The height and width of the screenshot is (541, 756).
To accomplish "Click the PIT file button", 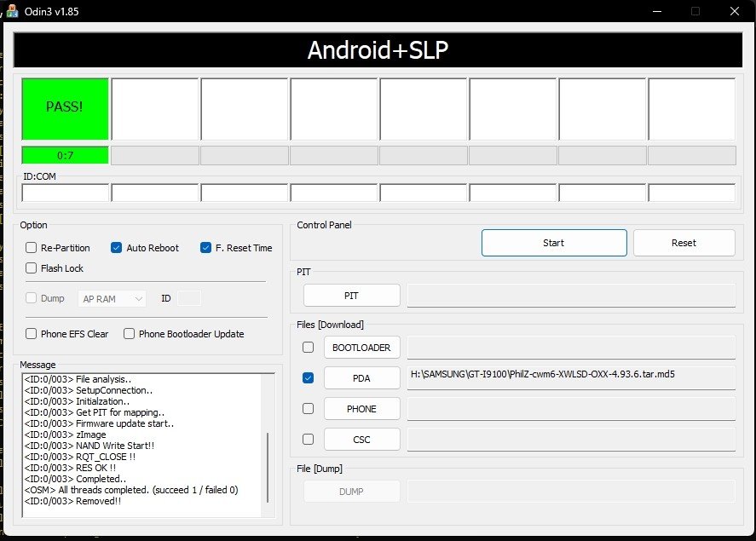I will [x=351, y=296].
